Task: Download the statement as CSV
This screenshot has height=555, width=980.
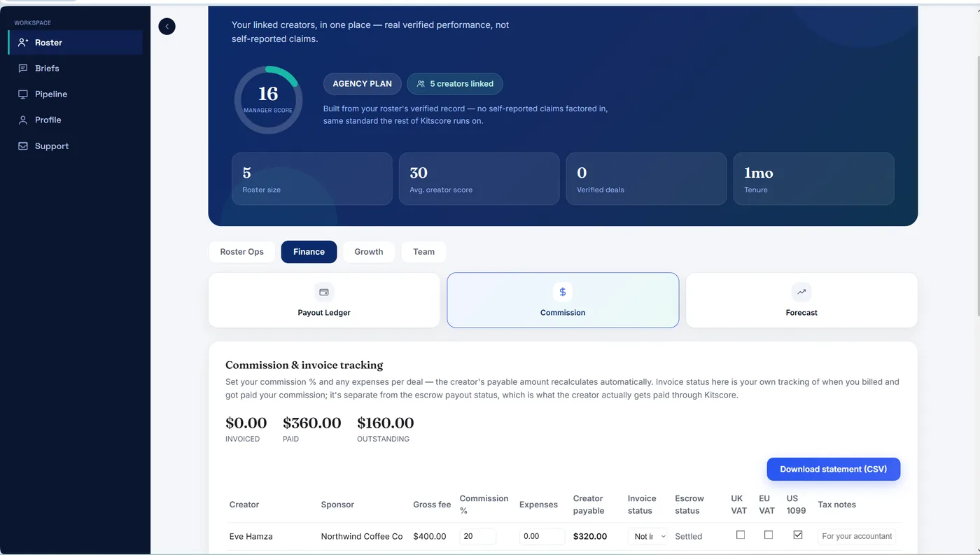Action: point(833,470)
